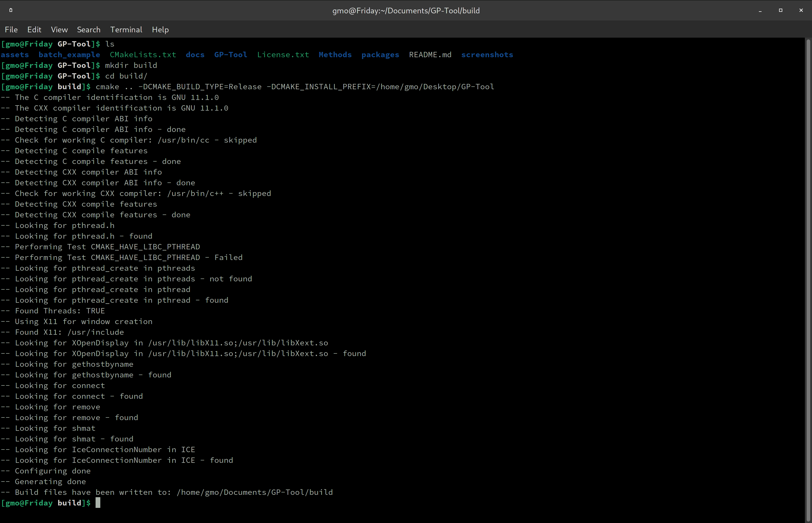This screenshot has width=812, height=523.
Task: Open the View menu
Action: (x=59, y=30)
